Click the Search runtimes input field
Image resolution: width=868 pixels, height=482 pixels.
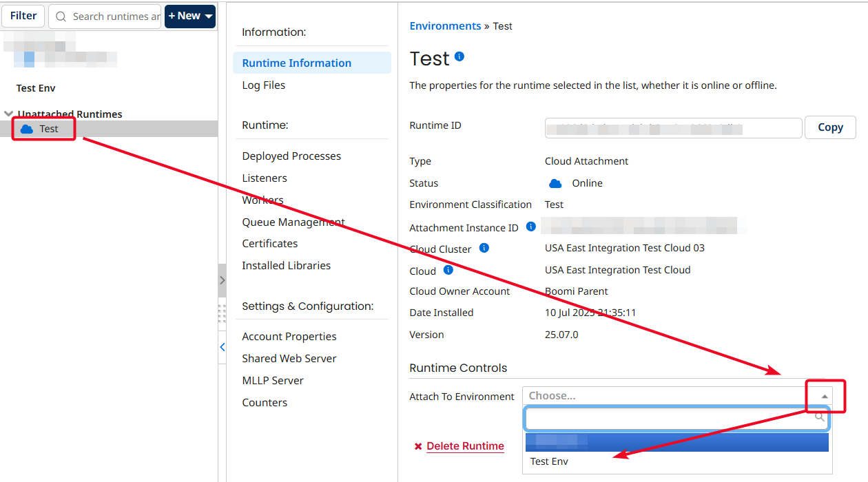114,17
